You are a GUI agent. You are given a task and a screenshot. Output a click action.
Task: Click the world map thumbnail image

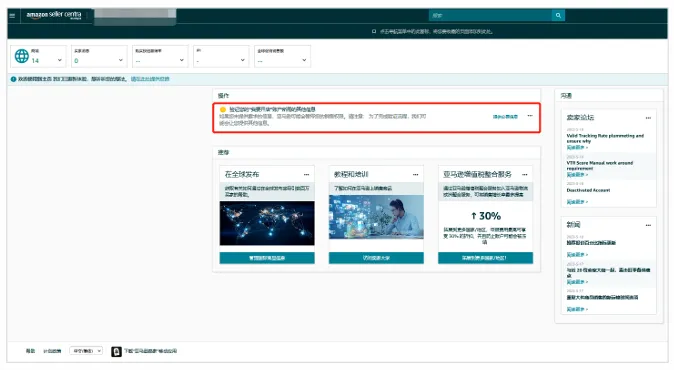[267, 223]
